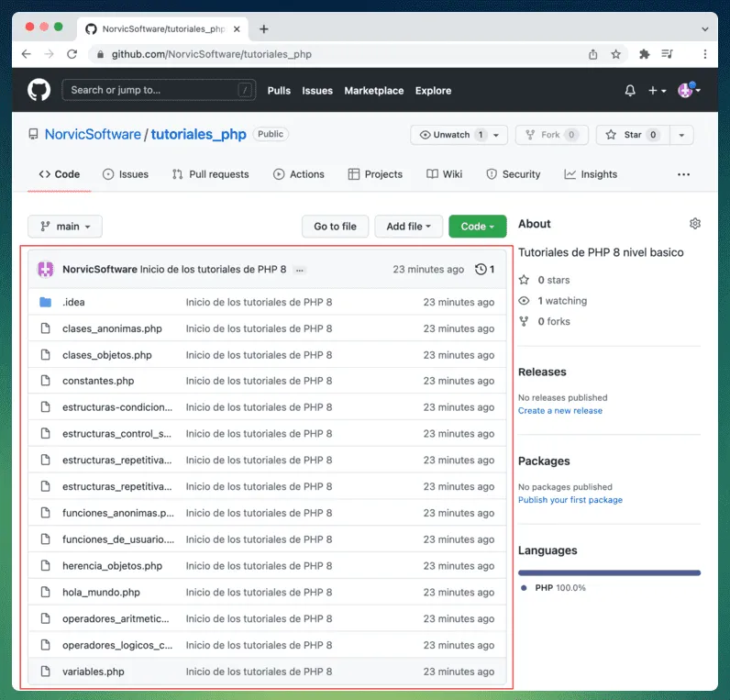Close the NorvicSoftware/tutoriales_php tab
Image resolution: width=730 pixels, height=700 pixels.
click(237, 28)
